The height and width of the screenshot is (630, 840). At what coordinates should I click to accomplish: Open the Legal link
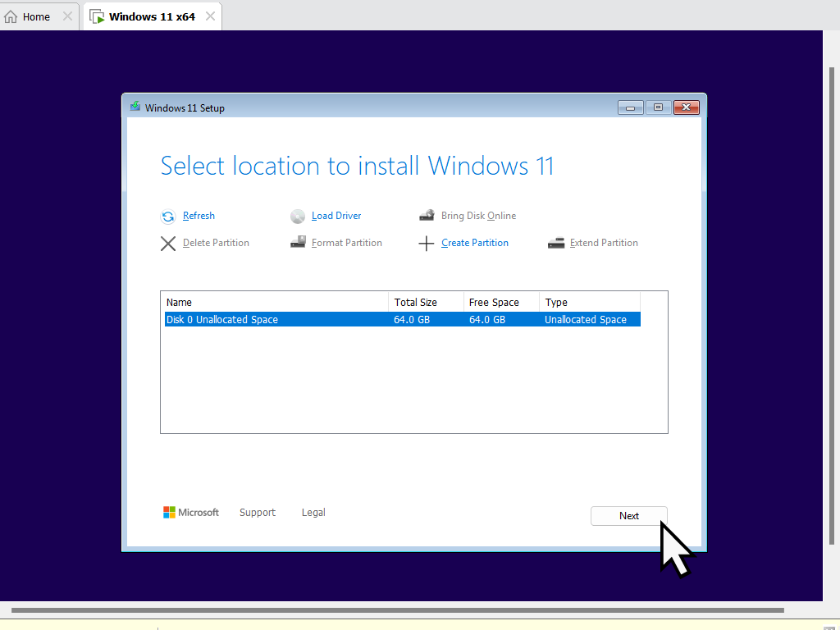(x=313, y=512)
